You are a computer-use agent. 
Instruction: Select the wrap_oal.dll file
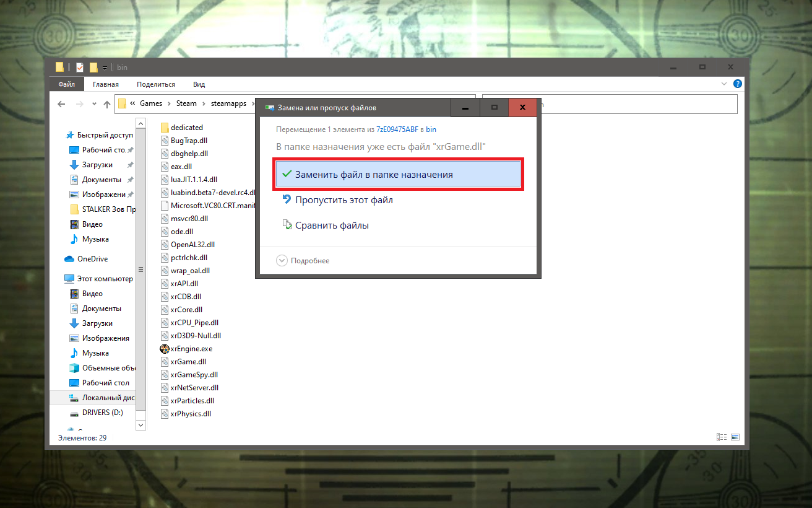click(x=185, y=271)
